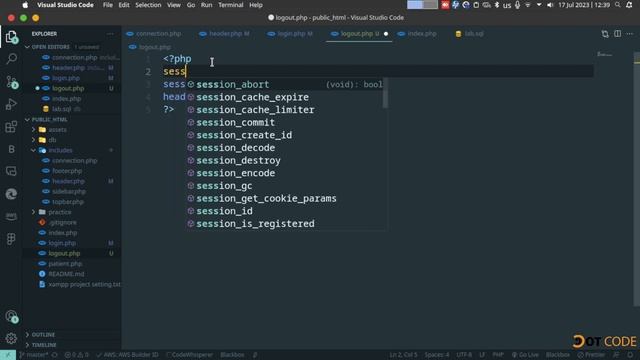Expand the practice folder

coord(33,212)
